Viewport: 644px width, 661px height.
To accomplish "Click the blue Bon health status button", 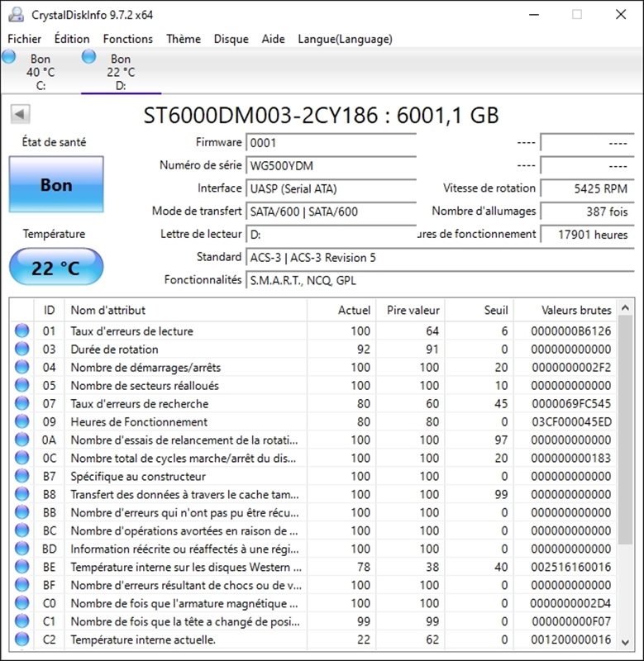I will point(56,185).
